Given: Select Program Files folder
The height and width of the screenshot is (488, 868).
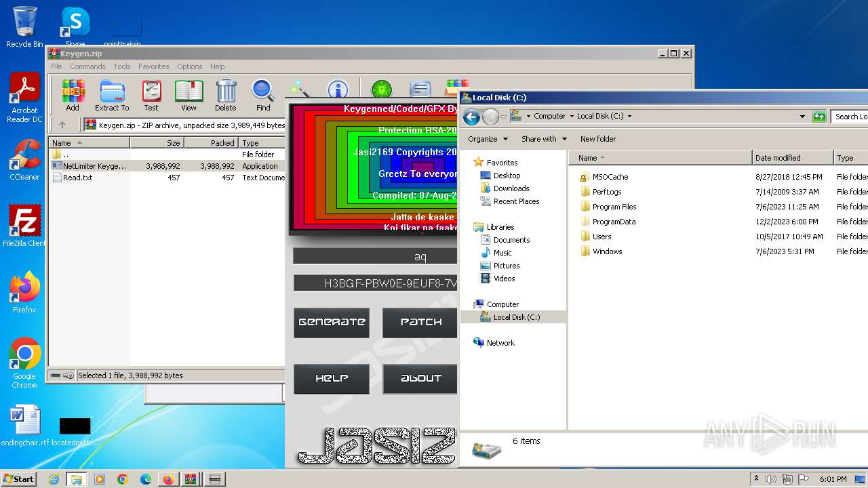Looking at the screenshot, I should [x=614, y=207].
